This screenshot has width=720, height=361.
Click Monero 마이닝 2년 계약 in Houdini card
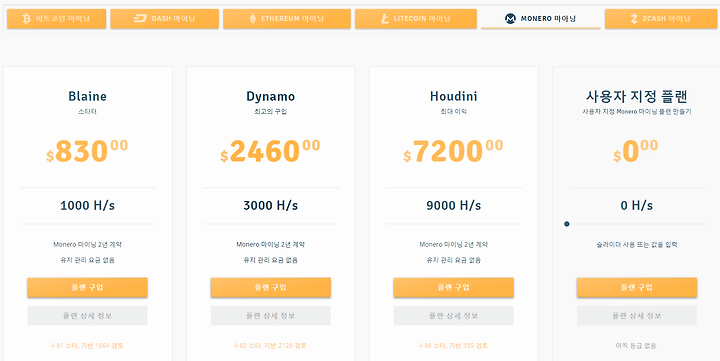coord(453,245)
